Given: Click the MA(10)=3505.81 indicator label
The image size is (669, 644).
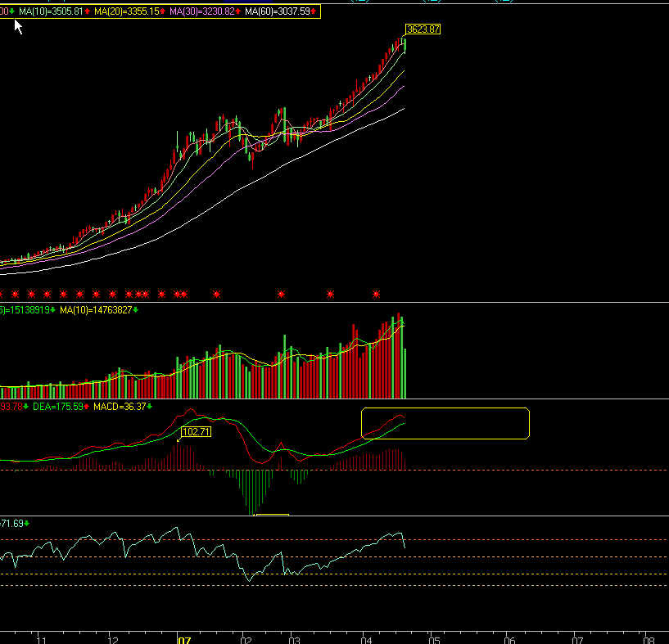Looking at the screenshot, I should 51,11.
